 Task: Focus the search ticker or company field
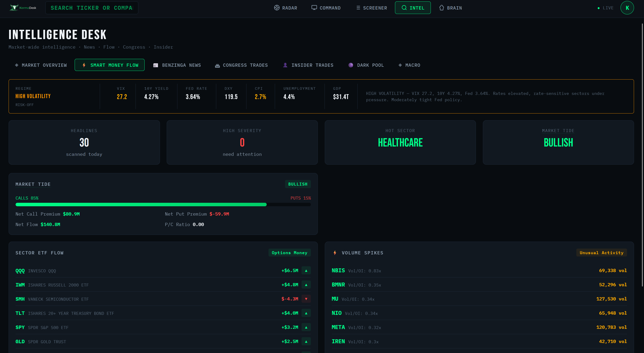coord(92,8)
